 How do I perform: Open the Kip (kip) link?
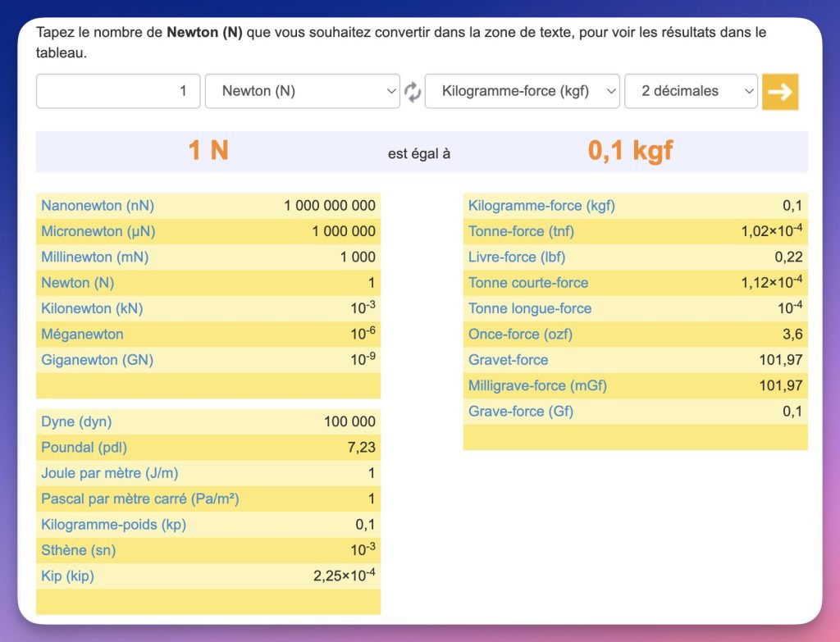(x=67, y=576)
